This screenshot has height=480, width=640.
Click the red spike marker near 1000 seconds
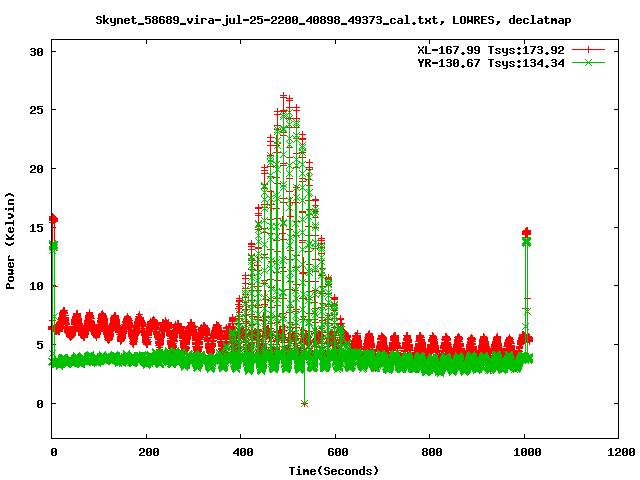pos(527,233)
